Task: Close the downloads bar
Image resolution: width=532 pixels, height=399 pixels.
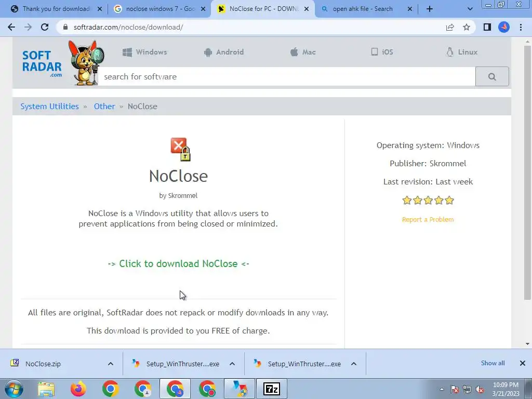Action: point(523,363)
